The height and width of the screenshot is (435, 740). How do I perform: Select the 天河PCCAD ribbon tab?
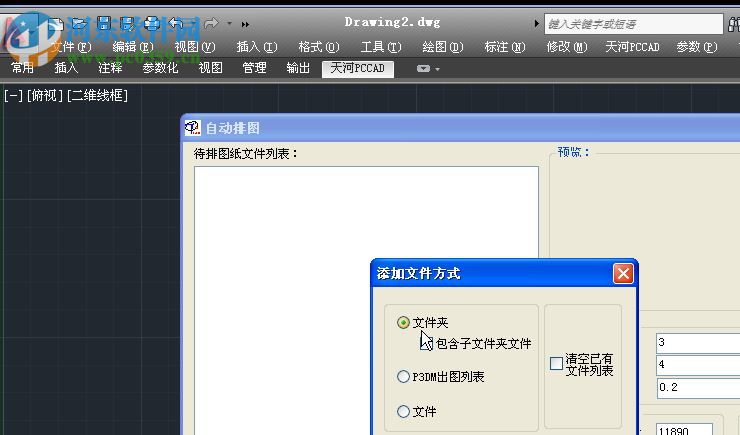pos(358,69)
